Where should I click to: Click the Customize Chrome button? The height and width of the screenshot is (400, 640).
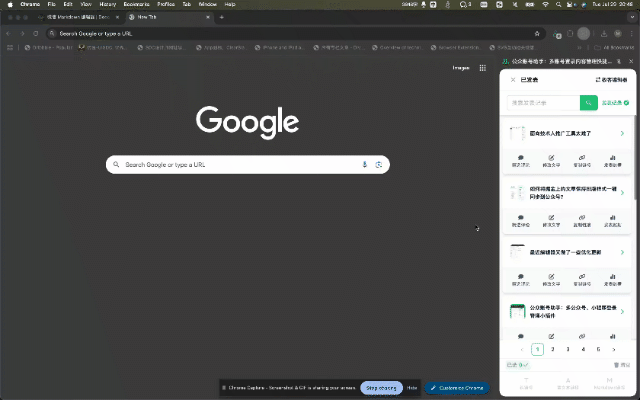point(457,388)
